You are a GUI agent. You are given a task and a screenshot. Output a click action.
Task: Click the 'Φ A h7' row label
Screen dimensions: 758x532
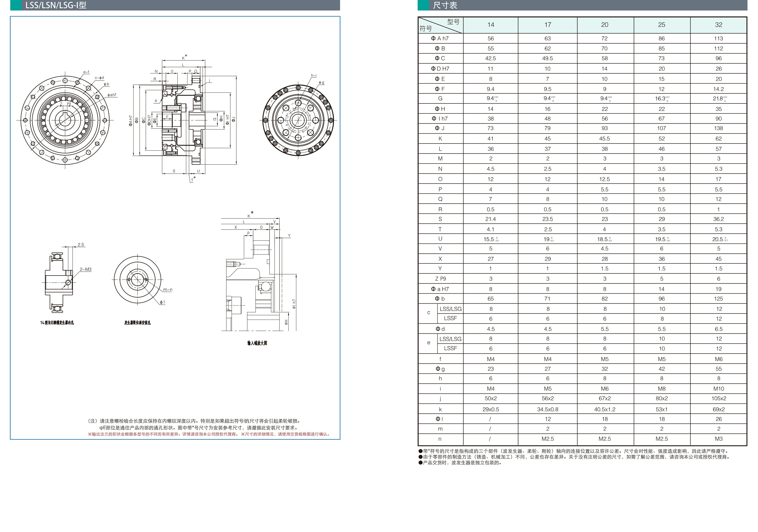440,39
